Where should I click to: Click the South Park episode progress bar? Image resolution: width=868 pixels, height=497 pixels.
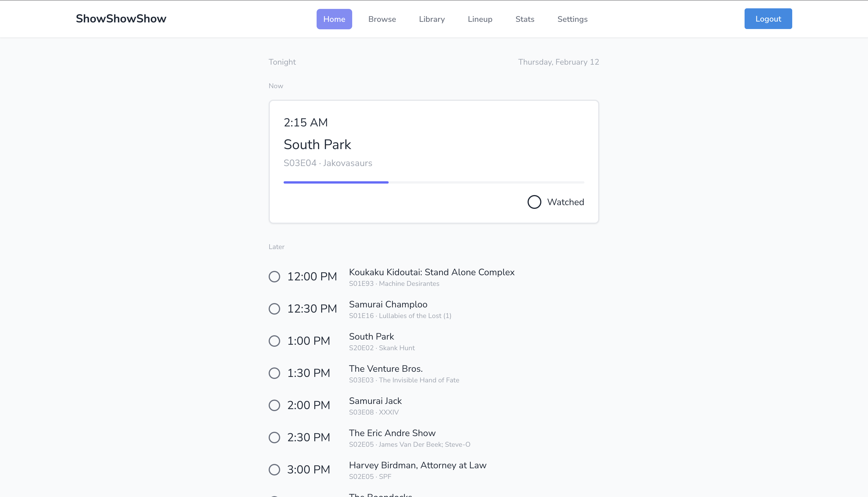click(433, 182)
